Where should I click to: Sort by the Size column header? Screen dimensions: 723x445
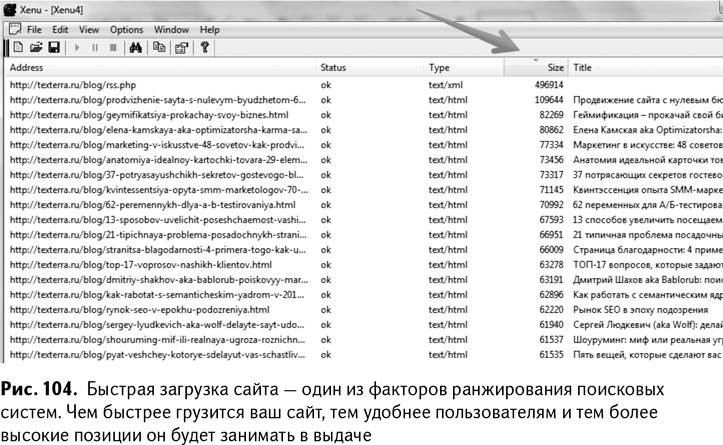point(554,67)
